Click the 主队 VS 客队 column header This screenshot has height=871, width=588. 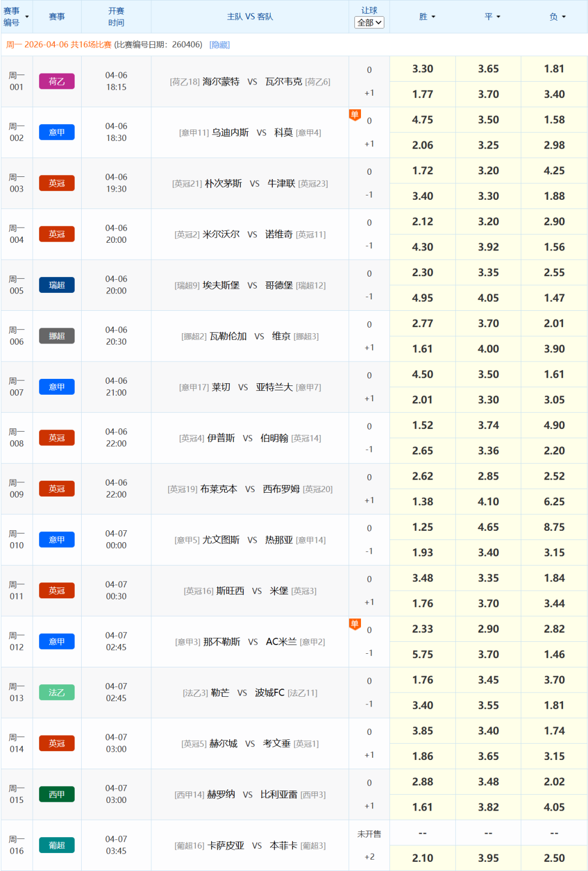(x=250, y=17)
